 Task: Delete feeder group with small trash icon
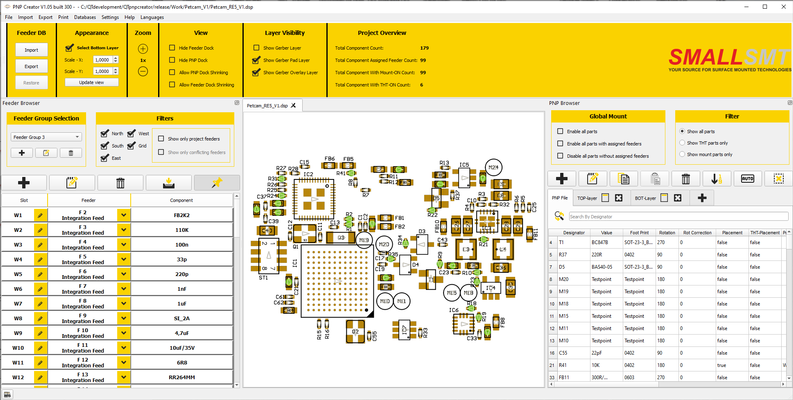click(71, 153)
